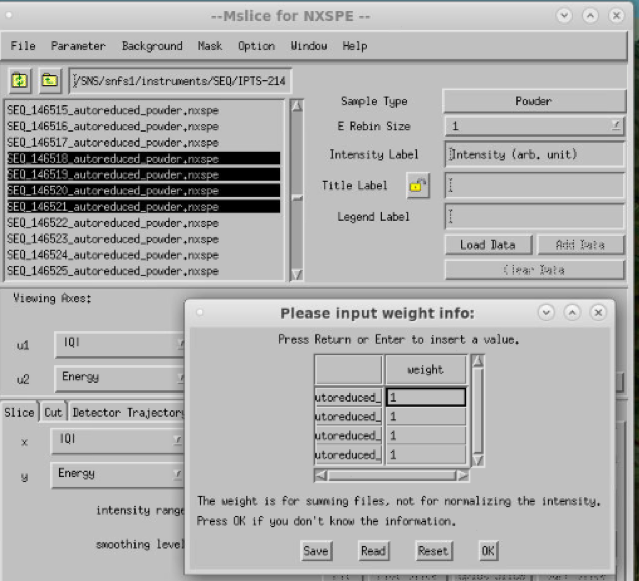Open the Background menu
The height and width of the screenshot is (581, 639).
[152, 46]
